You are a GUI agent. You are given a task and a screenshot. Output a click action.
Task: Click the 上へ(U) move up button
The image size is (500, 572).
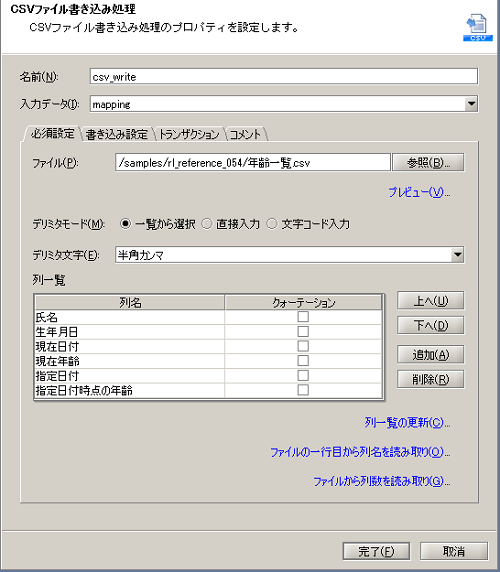430,301
